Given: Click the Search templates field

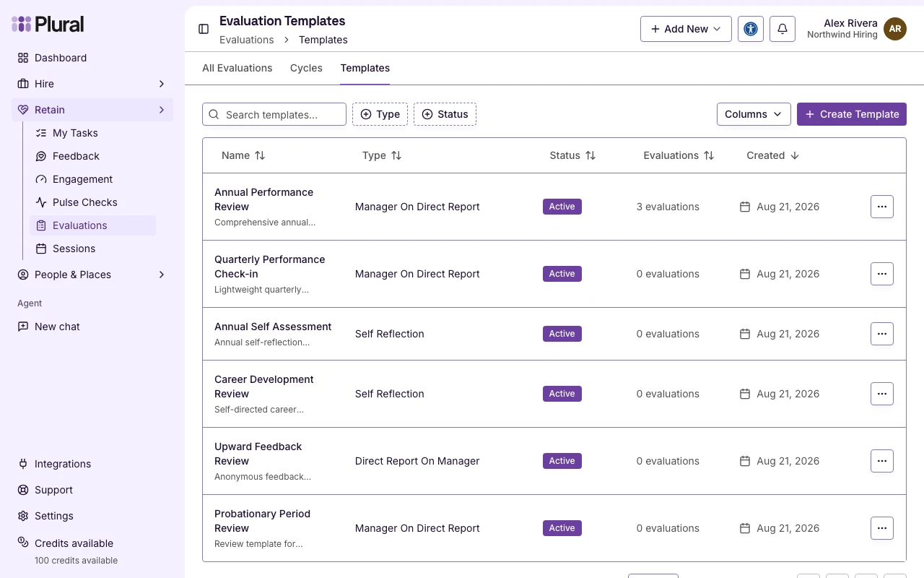Looking at the screenshot, I should (274, 114).
